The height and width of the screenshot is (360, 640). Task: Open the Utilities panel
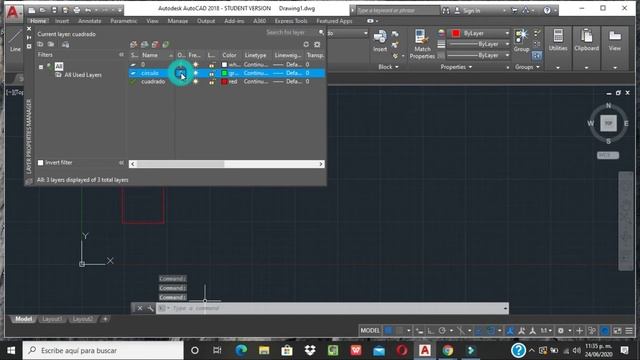coord(558,40)
